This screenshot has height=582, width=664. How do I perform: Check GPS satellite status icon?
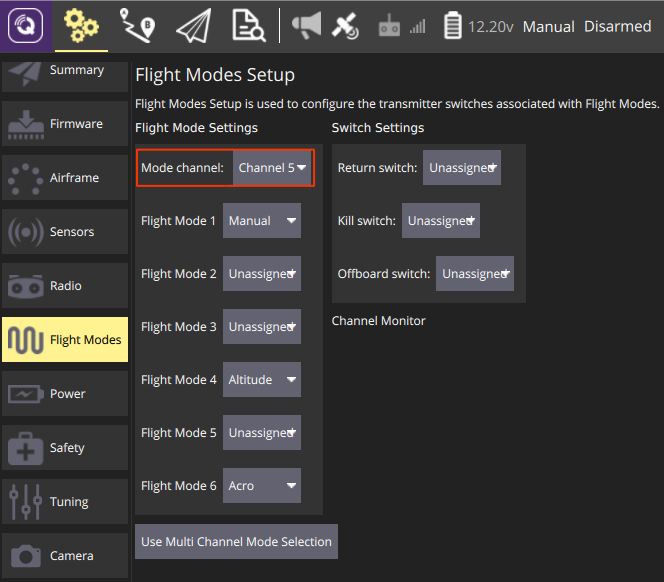pos(345,26)
